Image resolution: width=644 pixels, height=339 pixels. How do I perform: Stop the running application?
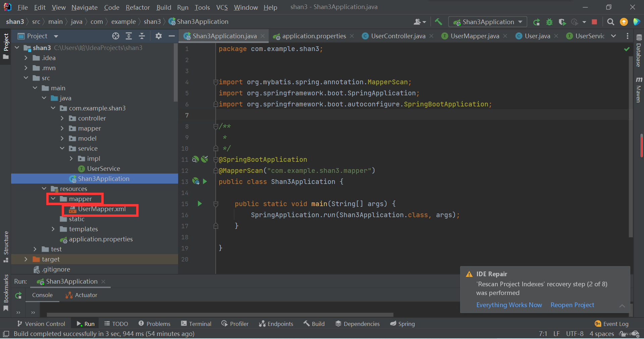click(594, 22)
